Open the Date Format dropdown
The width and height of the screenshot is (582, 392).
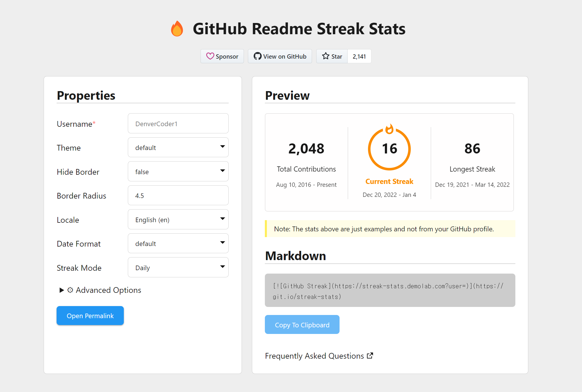pos(178,243)
